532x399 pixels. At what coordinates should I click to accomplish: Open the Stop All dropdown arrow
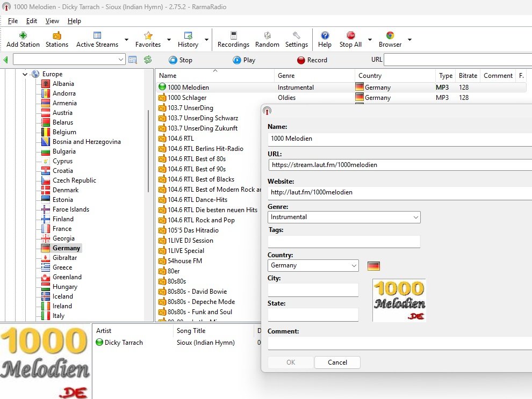pyautogui.click(x=370, y=40)
